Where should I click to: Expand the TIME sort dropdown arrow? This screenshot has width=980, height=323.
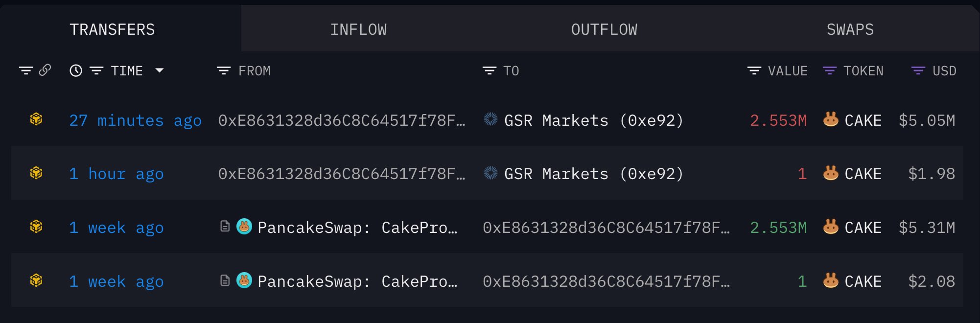159,70
